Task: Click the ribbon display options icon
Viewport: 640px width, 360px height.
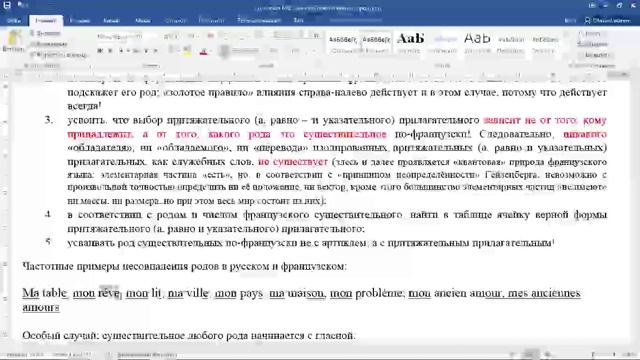Action: (592, 5)
